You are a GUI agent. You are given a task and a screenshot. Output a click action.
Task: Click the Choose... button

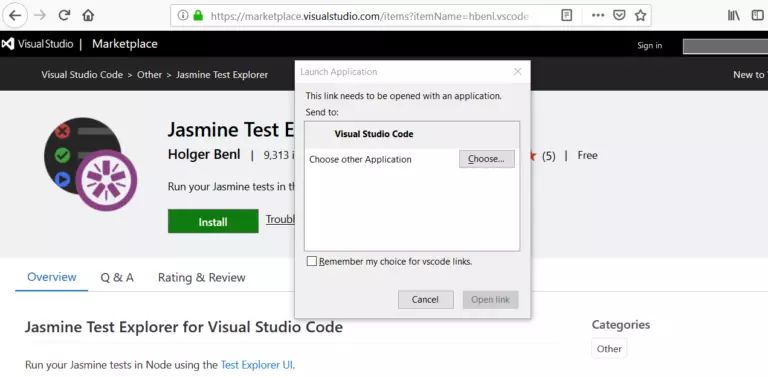click(486, 159)
